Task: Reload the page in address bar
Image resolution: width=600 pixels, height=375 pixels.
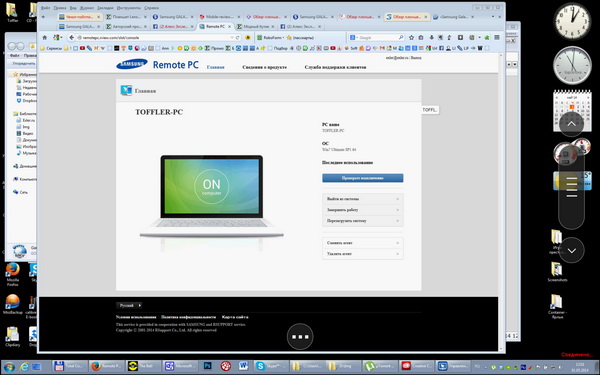Action: point(238,38)
